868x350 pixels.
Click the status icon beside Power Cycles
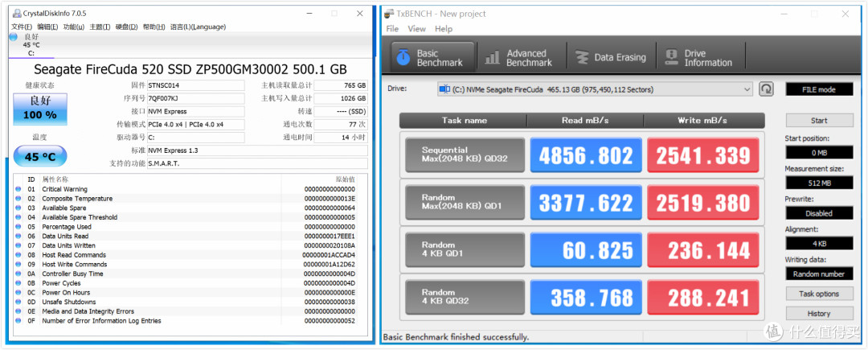18,283
